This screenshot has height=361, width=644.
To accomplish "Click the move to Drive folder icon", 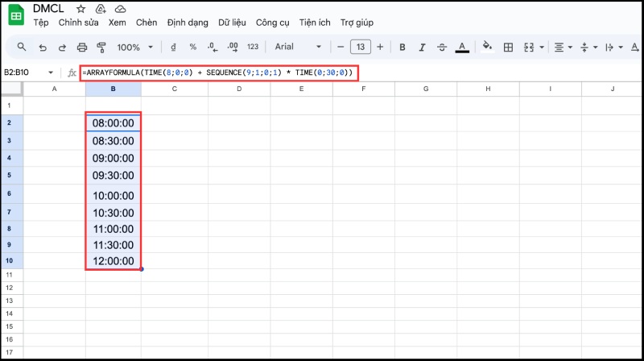I will point(101,9).
